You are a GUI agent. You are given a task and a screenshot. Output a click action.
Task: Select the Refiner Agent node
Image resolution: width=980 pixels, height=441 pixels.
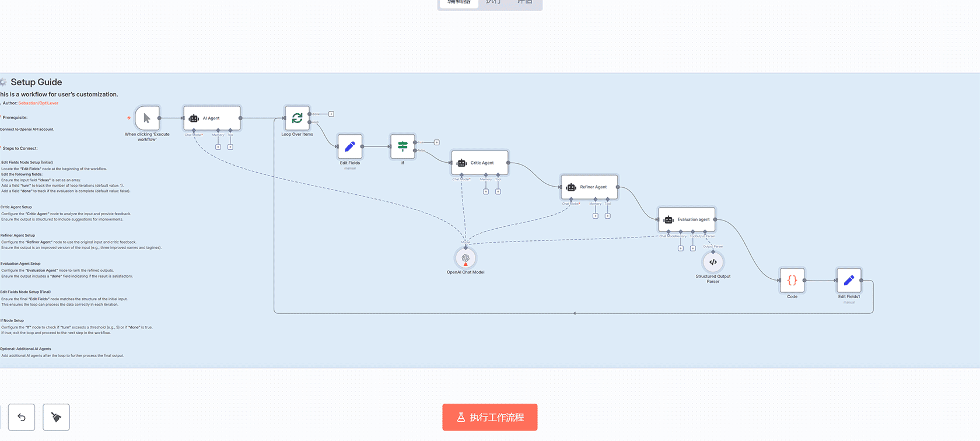click(x=589, y=187)
